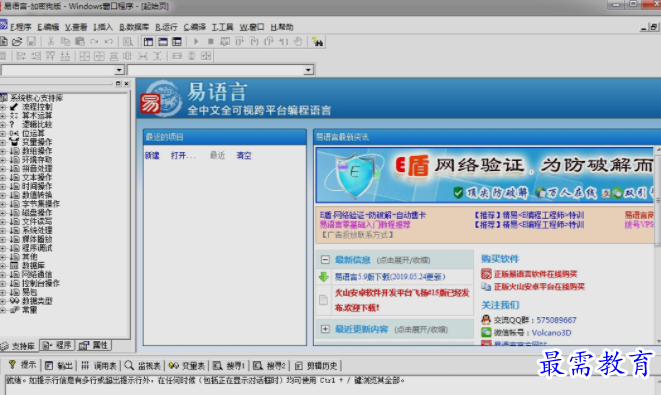Click the E盾 网络验证 banner image
Image resolution: width=661 pixels, height=395 pixels.
pos(485,175)
